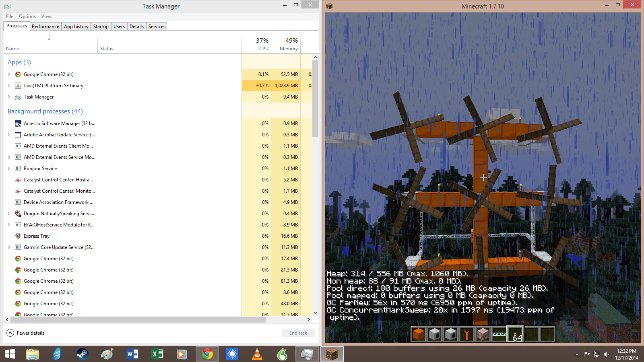Open Excel from the taskbar
The height and width of the screenshot is (362, 644).
point(157,354)
